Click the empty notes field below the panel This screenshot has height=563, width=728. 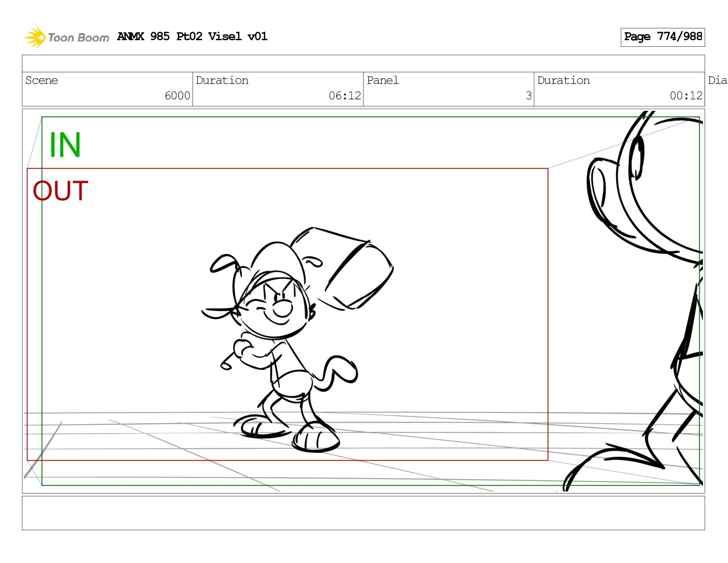tap(363, 513)
